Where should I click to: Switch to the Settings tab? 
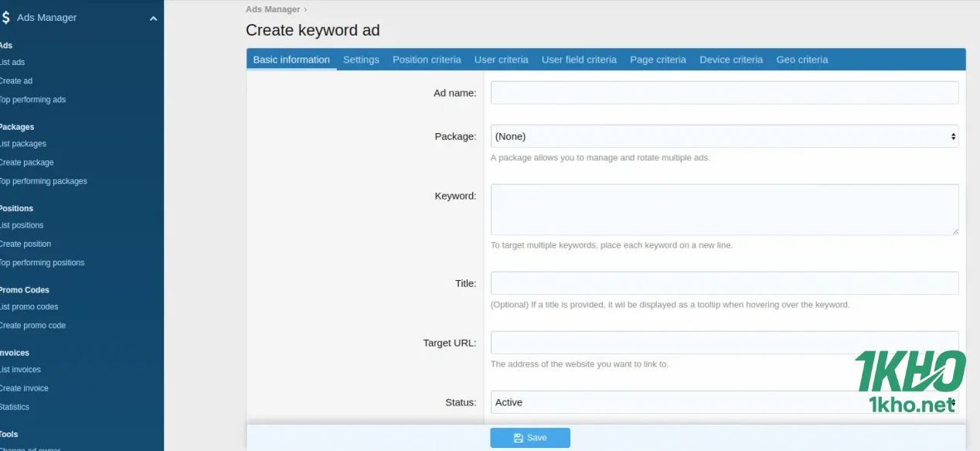[x=361, y=60]
